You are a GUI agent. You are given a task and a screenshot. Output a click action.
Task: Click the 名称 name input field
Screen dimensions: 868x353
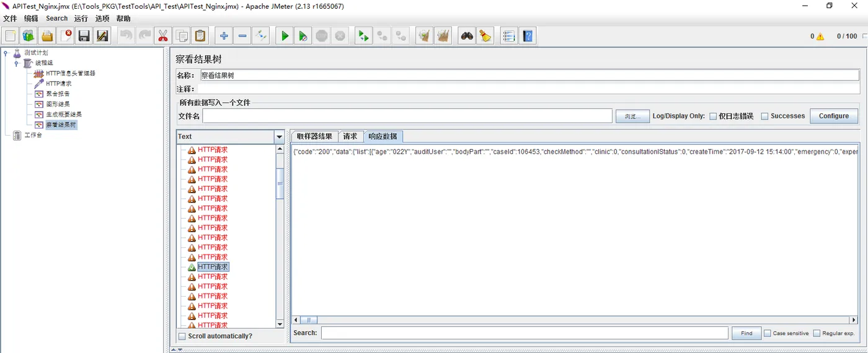[x=528, y=76]
